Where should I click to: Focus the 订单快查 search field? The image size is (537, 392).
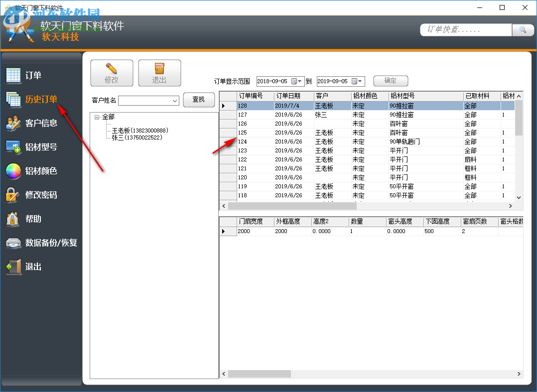click(466, 30)
